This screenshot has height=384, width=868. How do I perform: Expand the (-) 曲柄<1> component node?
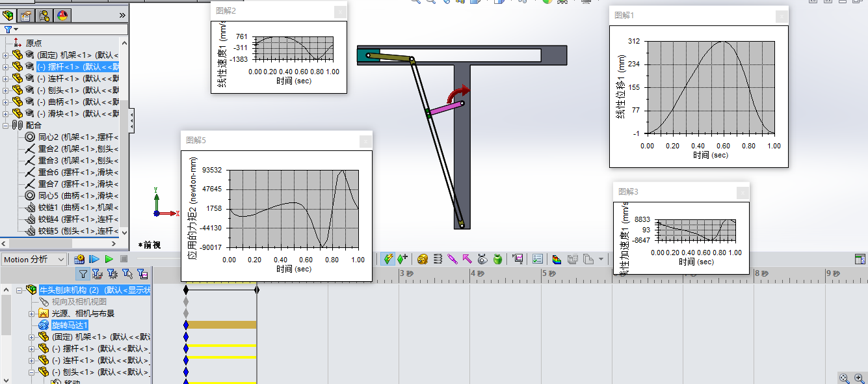pyautogui.click(x=5, y=102)
